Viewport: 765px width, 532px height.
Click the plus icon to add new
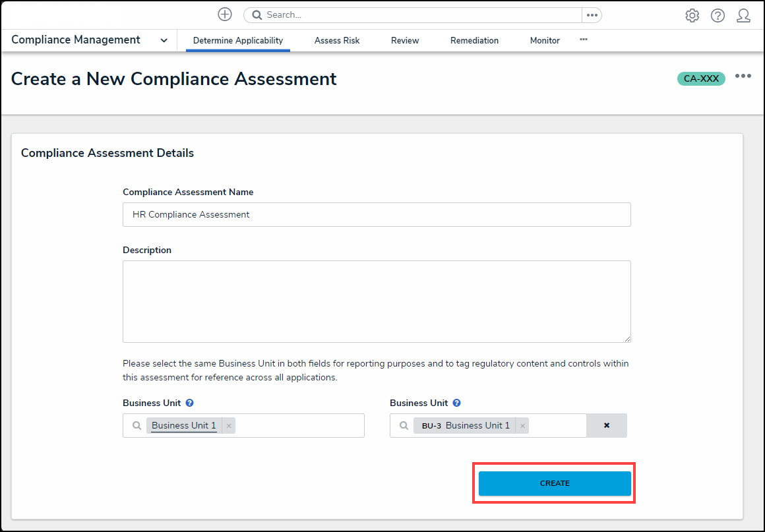click(x=225, y=15)
